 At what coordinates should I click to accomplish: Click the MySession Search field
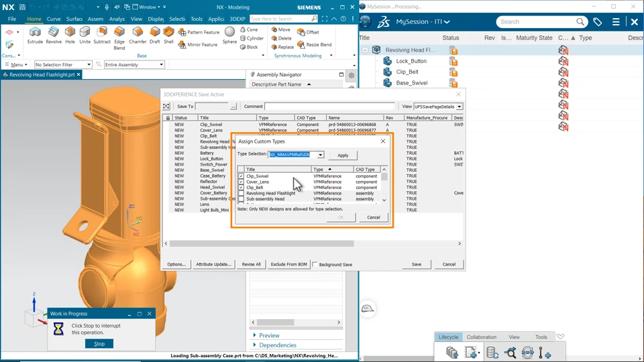click(536, 21)
